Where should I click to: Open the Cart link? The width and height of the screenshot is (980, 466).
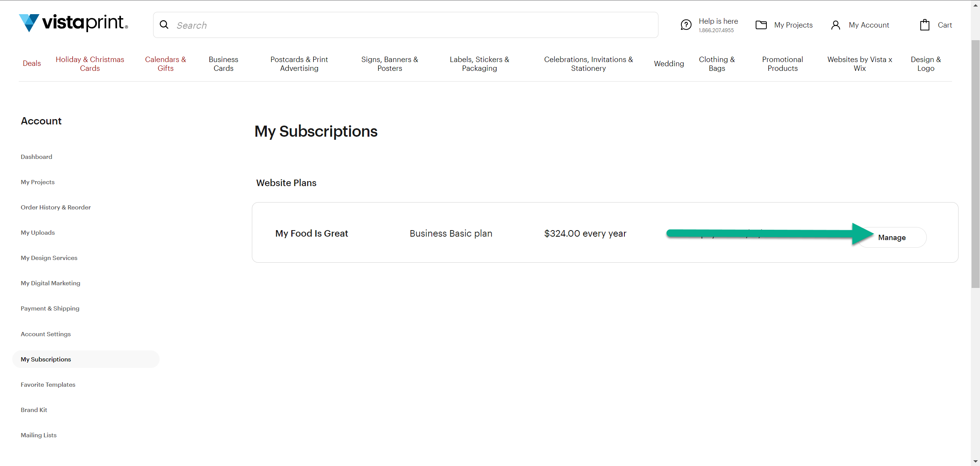pos(945,25)
